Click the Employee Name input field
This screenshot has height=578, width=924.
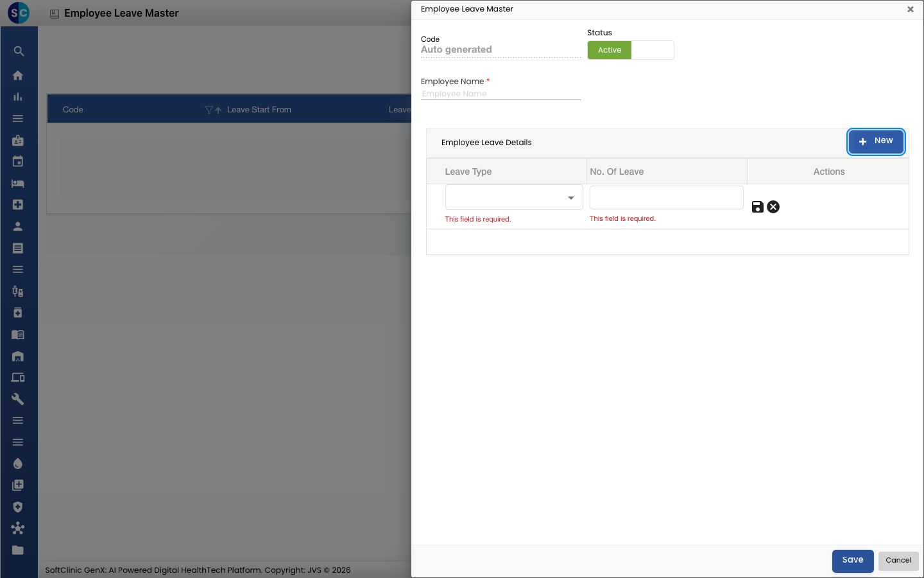pyautogui.click(x=501, y=94)
